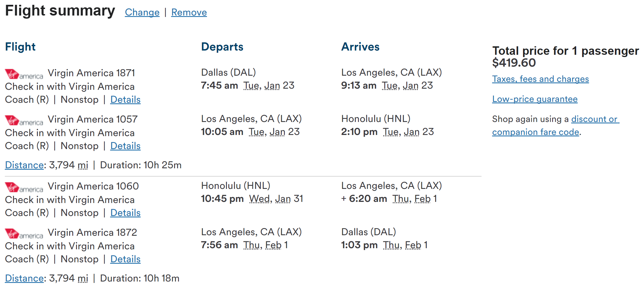644x288 pixels.
Task: Click the 7:45 am Dallas departure date
Action: click(269, 86)
